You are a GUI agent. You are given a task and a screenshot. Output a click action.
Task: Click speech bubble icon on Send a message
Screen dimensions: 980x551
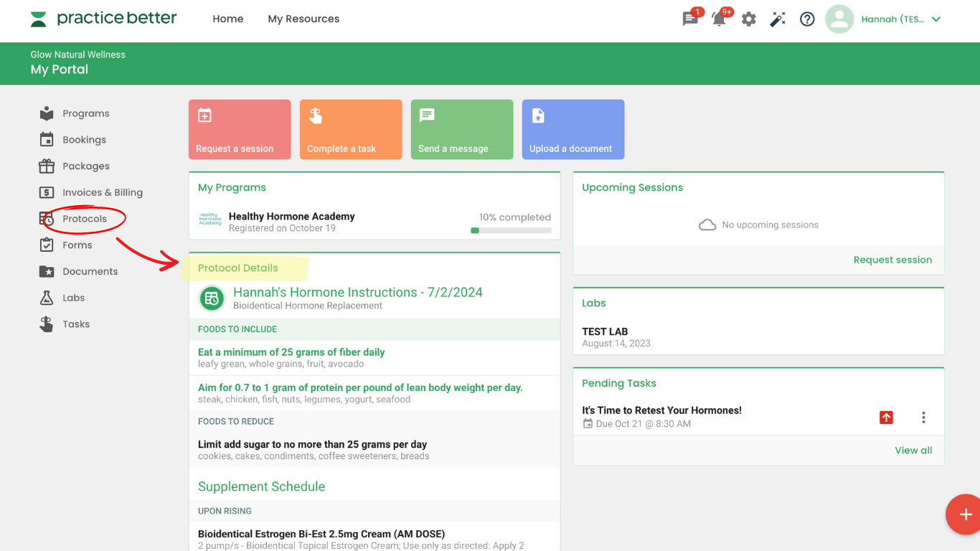click(427, 116)
